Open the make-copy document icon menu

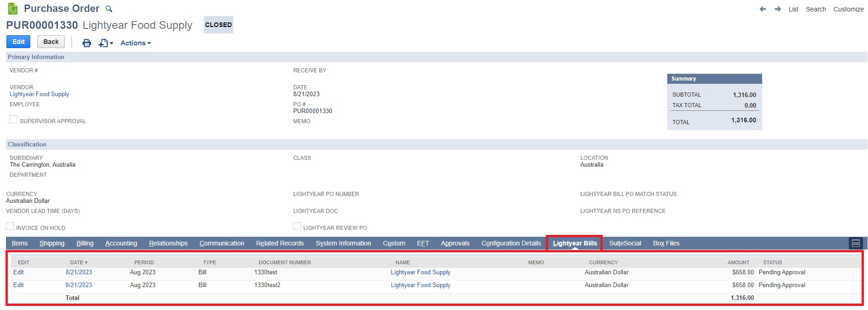pos(106,43)
